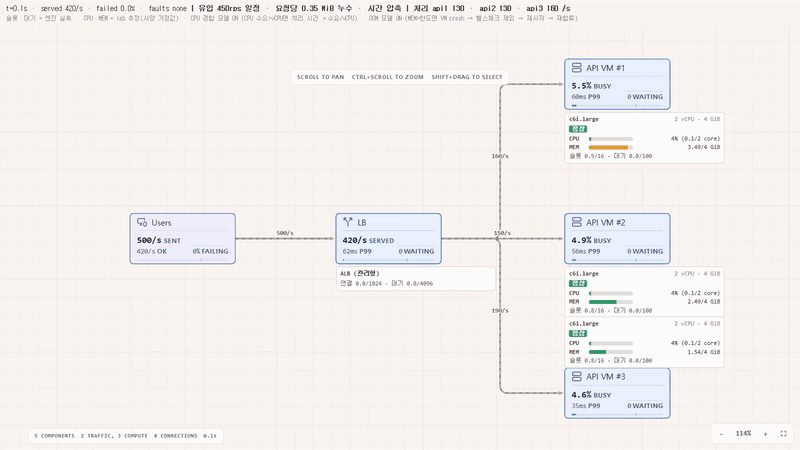Click the 'CTRL+SCROLL TO ZOOM' hint
The width and height of the screenshot is (800, 450).
point(387,77)
